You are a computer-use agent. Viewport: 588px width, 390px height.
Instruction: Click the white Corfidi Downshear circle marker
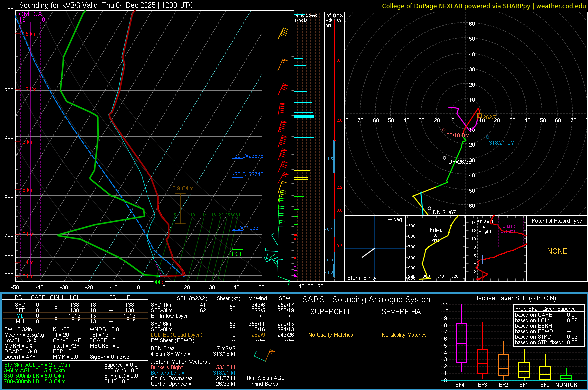tap(429, 209)
